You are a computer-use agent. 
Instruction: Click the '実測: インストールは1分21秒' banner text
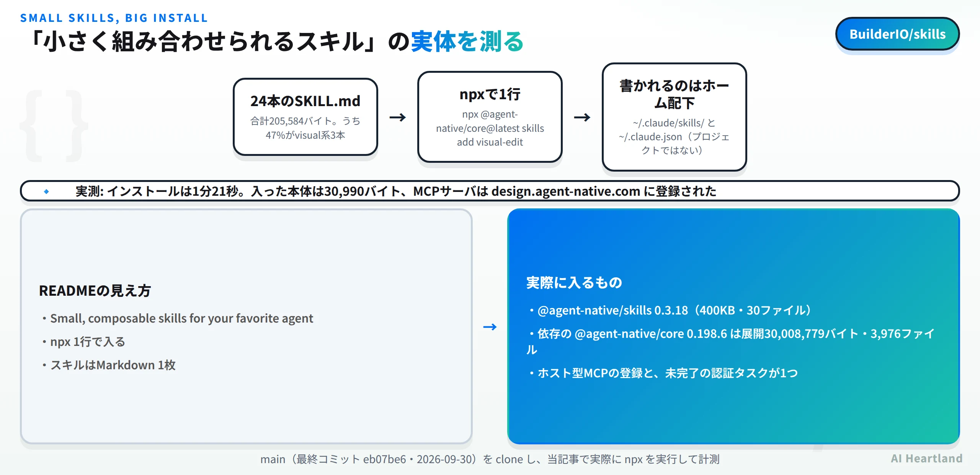pos(395,191)
